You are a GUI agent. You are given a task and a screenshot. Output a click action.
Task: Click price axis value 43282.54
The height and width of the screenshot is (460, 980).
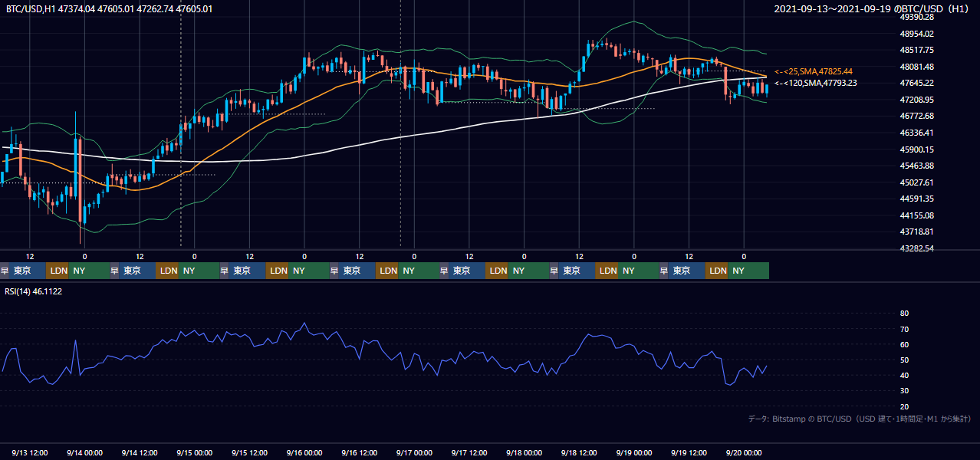[x=916, y=248]
